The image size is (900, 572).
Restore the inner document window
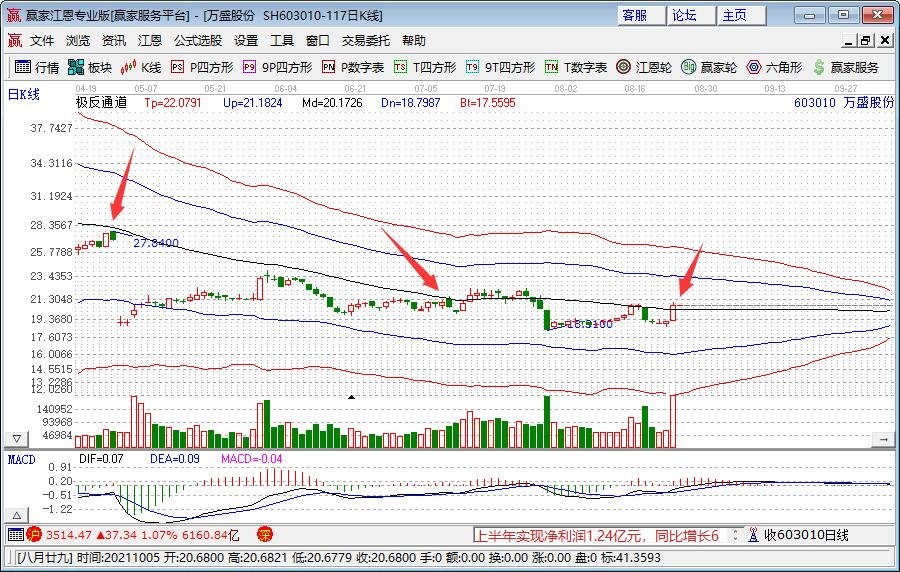click(x=865, y=40)
